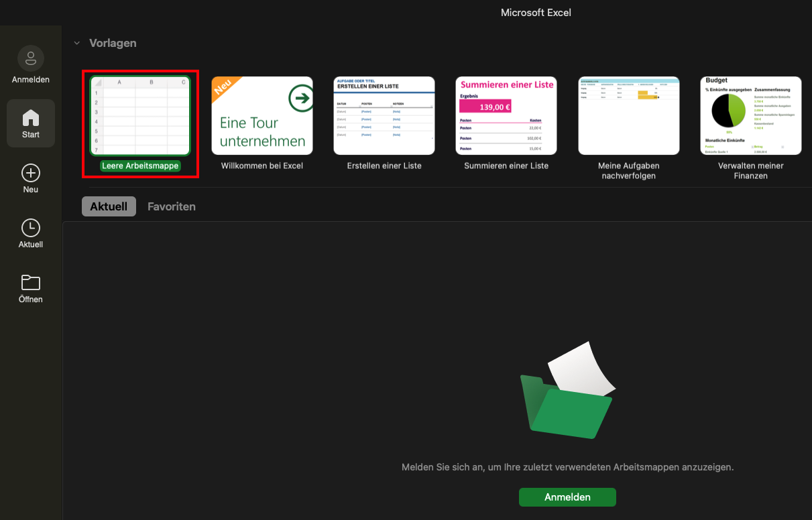Screen dimensions: 812x520
Task: Go to the Start home icon
Action: 31,119
